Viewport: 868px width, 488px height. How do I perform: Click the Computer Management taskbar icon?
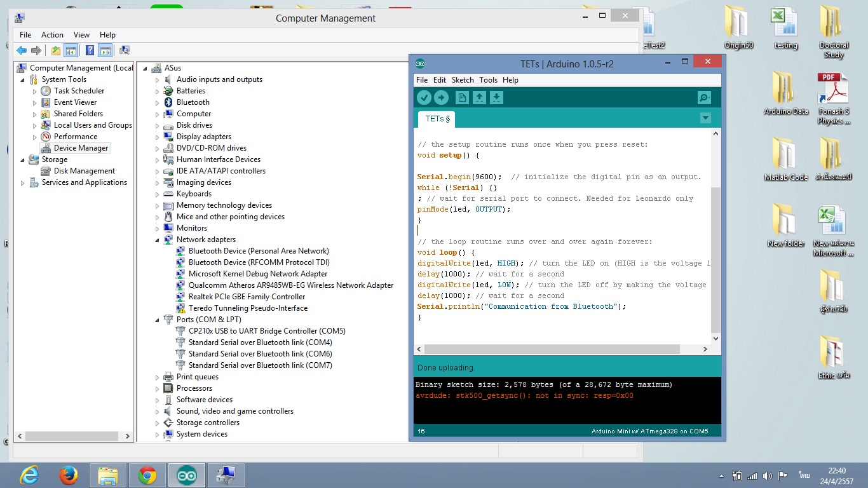[226, 475]
